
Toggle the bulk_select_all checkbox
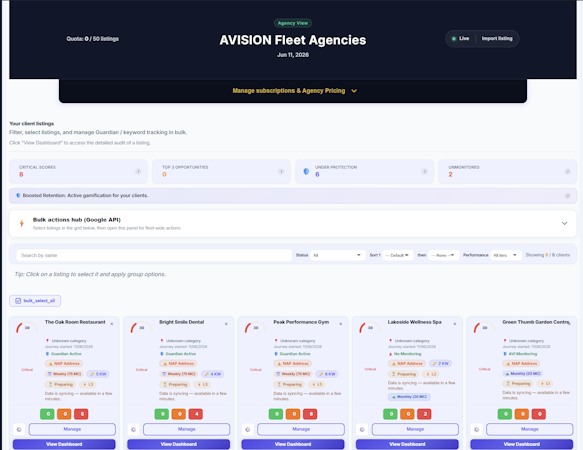[x=35, y=301]
